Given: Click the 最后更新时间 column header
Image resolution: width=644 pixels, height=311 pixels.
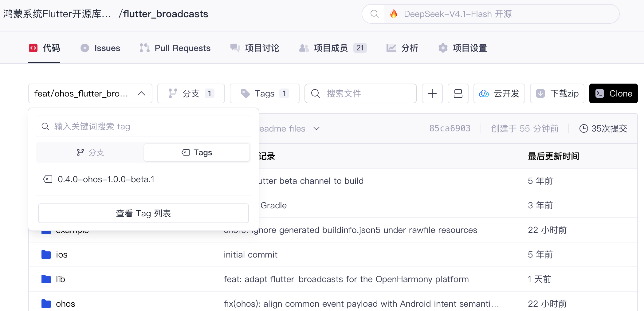Looking at the screenshot, I should [x=554, y=156].
